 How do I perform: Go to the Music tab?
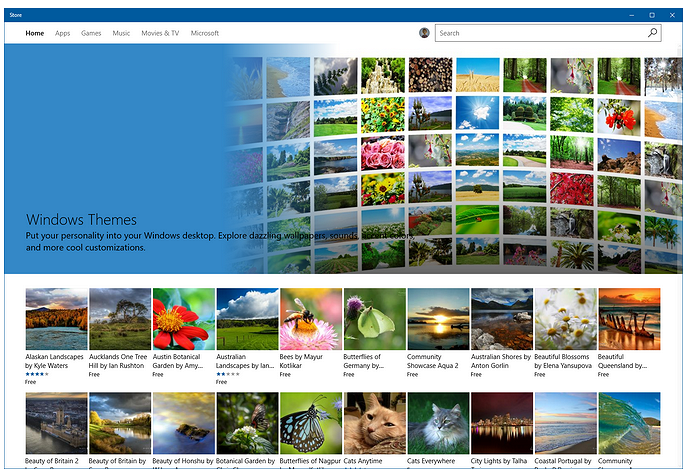[121, 33]
